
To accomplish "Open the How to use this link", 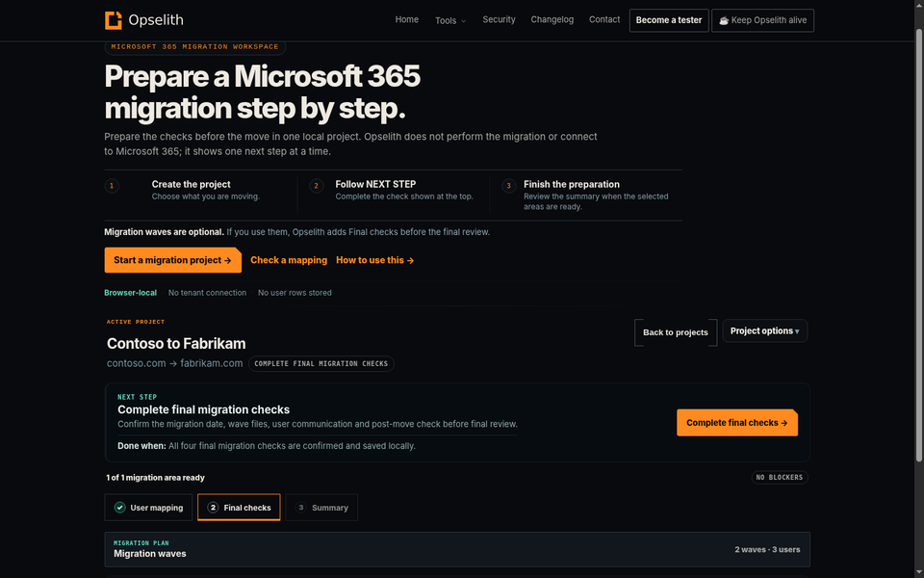I will pyautogui.click(x=374, y=260).
